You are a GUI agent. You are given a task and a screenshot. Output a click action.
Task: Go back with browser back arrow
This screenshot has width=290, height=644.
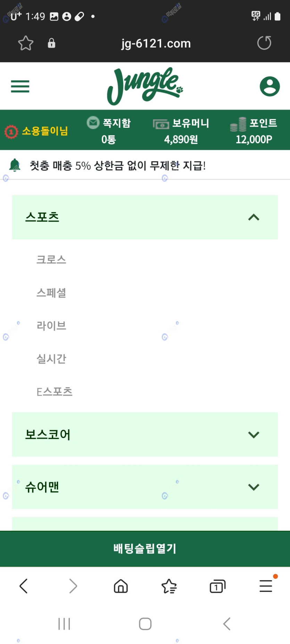click(24, 586)
